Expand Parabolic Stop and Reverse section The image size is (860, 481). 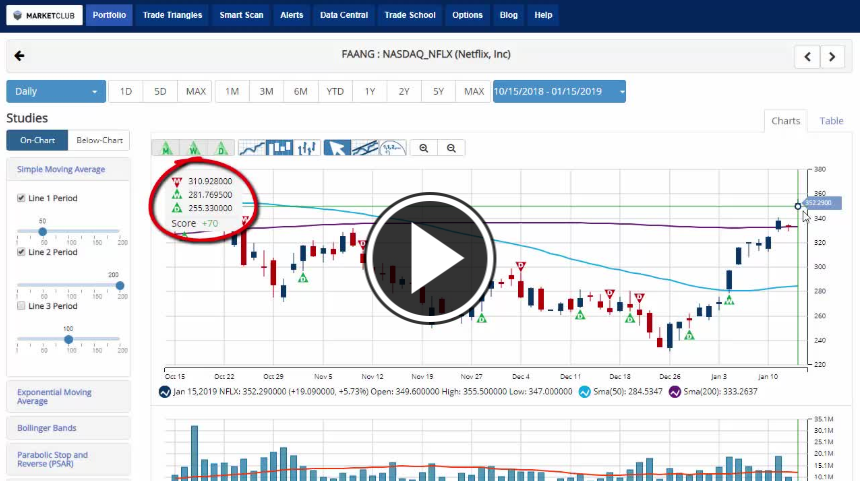pos(69,459)
